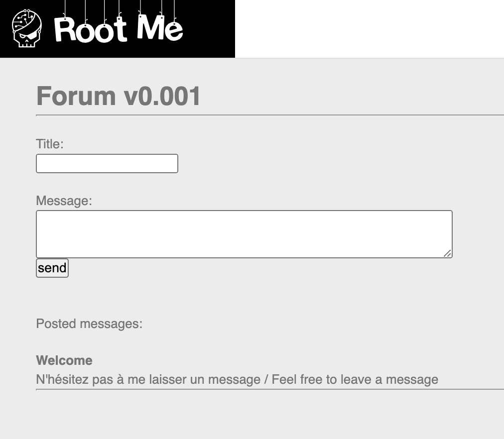
Task: Click the Message textarea resize handle
Action: pyautogui.click(x=447, y=253)
